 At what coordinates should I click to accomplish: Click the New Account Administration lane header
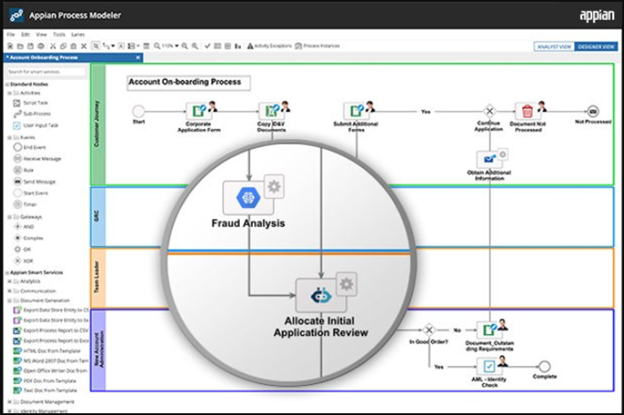tap(98, 350)
